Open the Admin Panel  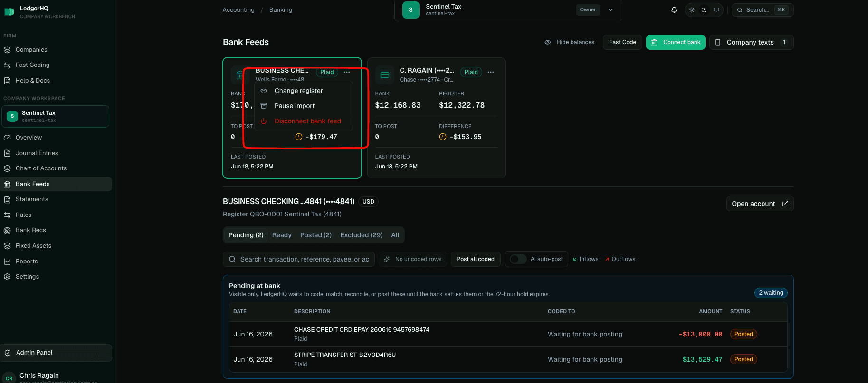coord(56,353)
